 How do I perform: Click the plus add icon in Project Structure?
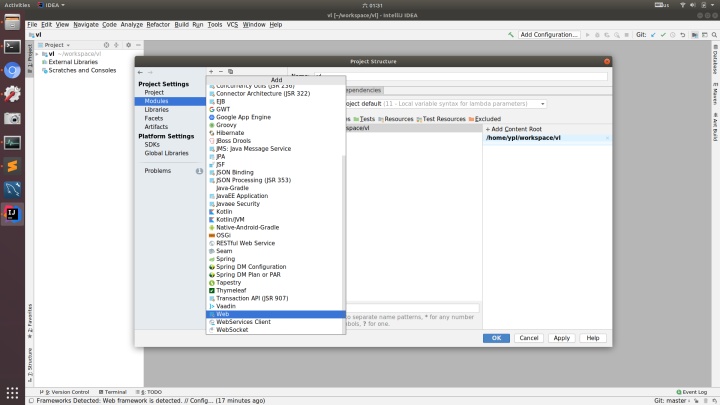click(x=211, y=72)
